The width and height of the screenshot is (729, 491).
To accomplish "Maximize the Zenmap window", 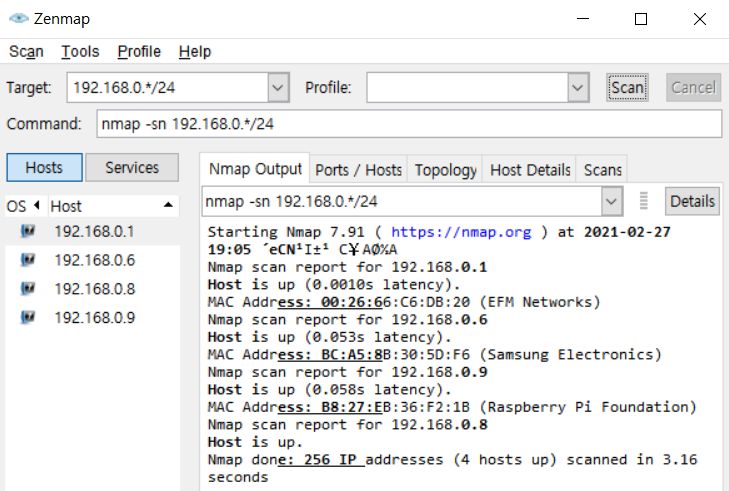I will [x=641, y=19].
